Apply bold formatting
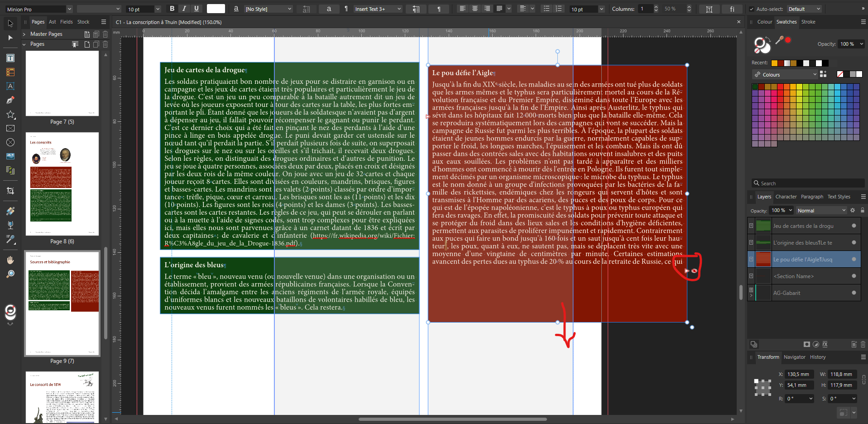Image resolution: width=868 pixels, height=424 pixels. pos(172,9)
